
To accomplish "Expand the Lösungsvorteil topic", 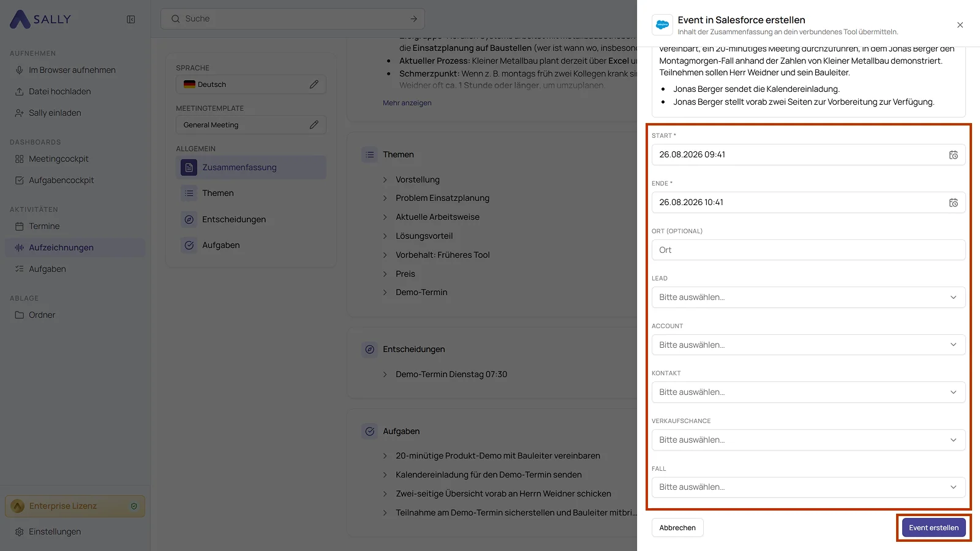I will coord(385,236).
